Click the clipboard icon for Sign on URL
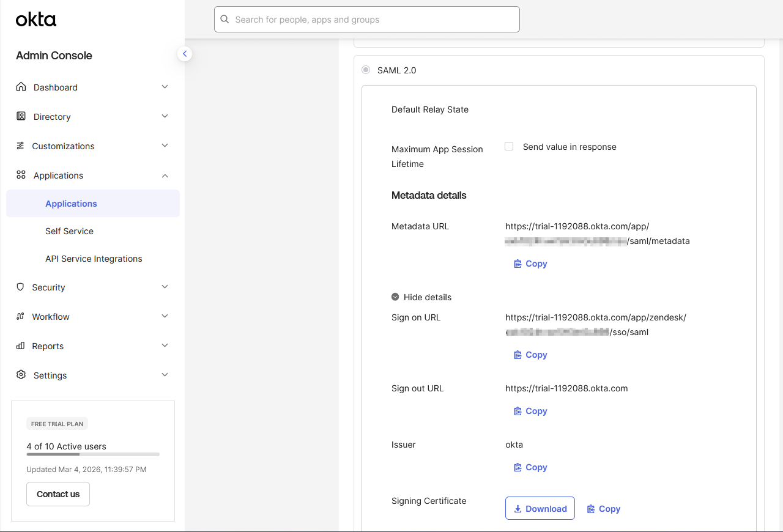Image resolution: width=783 pixels, height=532 pixels. pyautogui.click(x=518, y=355)
